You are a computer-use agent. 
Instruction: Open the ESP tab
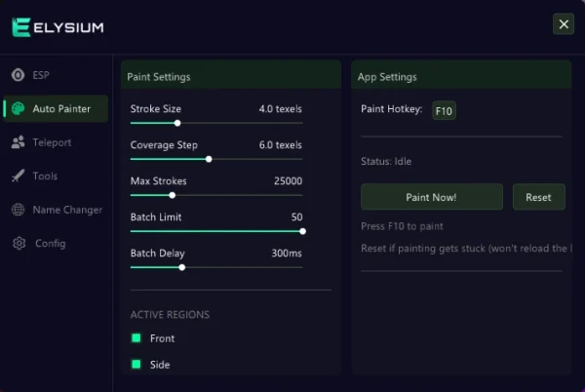(56, 75)
